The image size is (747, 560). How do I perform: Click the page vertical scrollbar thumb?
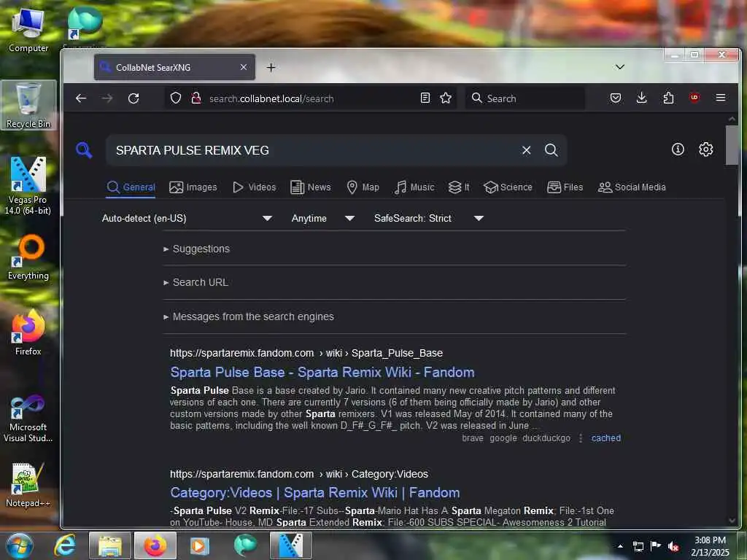point(732,145)
